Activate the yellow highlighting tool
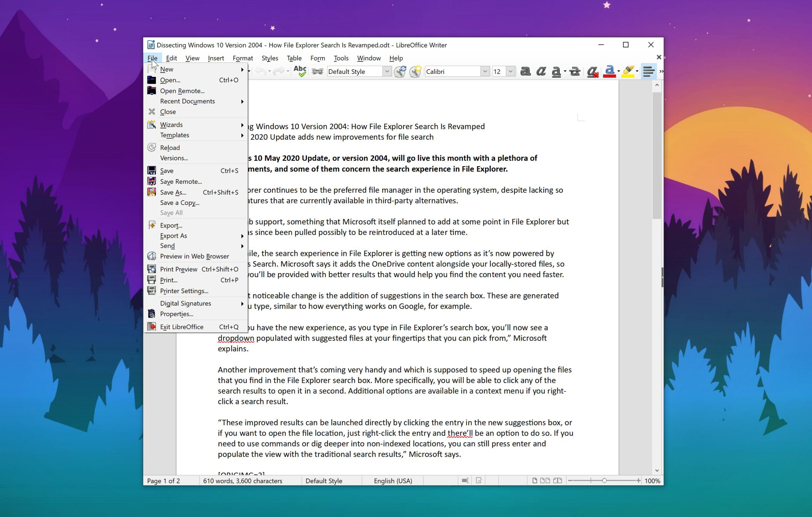The height and width of the screenshot is (517, 812). tap(628, 71)
